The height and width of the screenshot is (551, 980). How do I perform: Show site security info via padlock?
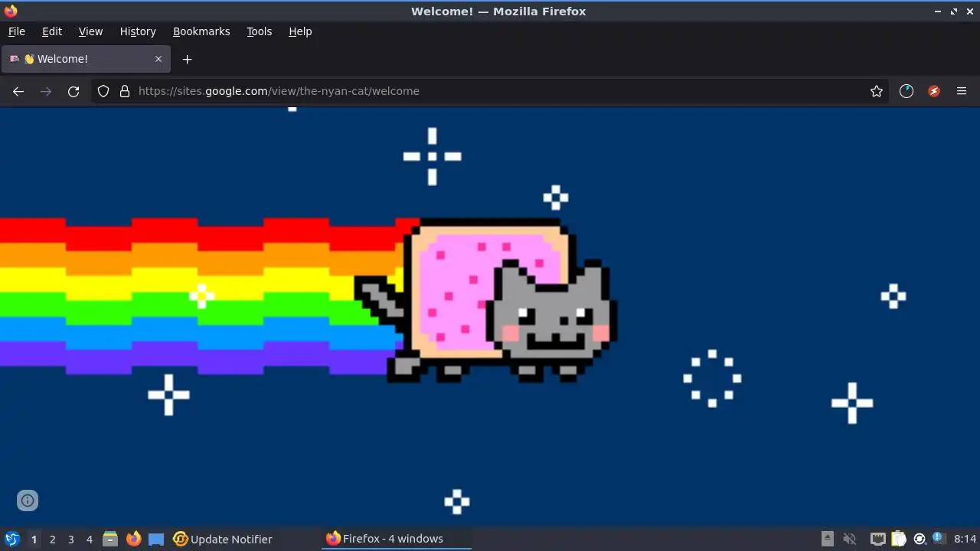coord(125,91)
